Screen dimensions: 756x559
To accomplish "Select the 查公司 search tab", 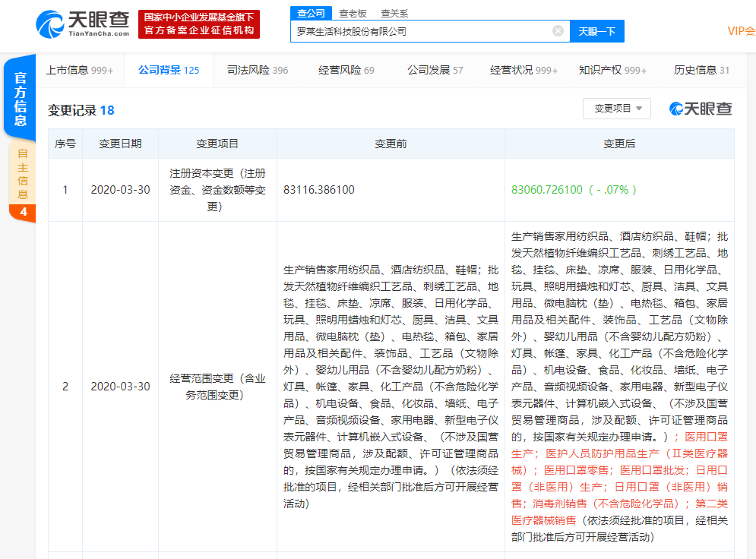I will [311, 14].
